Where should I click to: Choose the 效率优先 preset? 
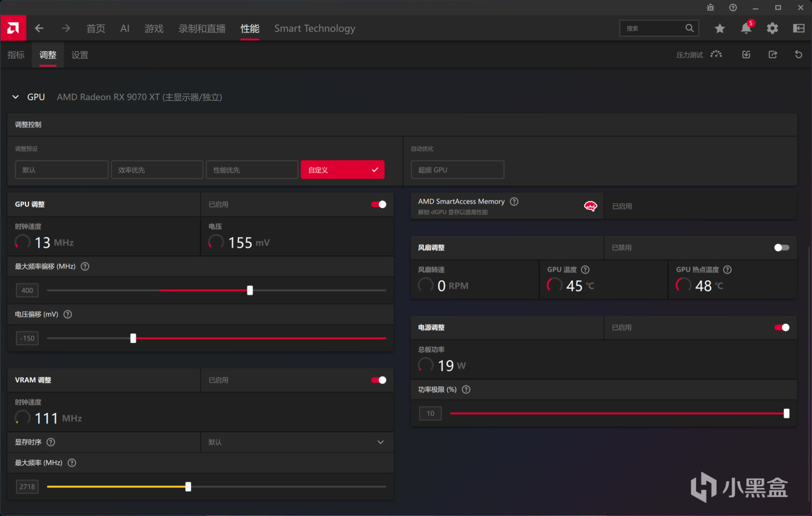tap(157, 170)
